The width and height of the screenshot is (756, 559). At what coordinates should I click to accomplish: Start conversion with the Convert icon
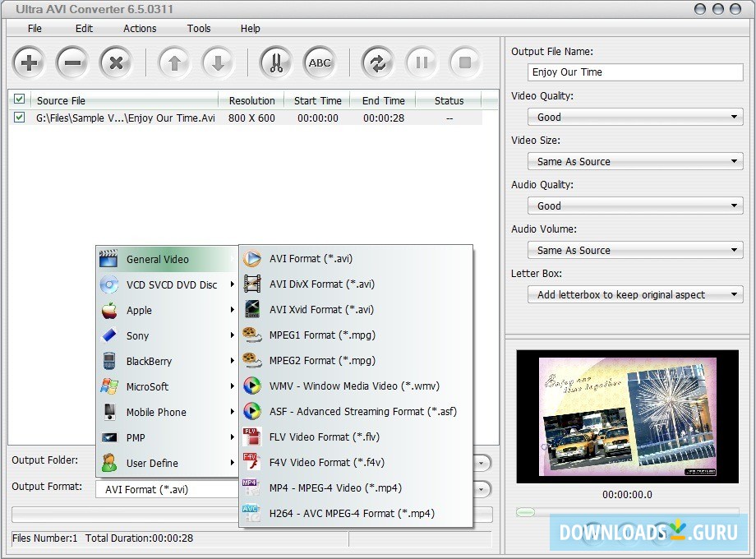[x=378, y=62]
